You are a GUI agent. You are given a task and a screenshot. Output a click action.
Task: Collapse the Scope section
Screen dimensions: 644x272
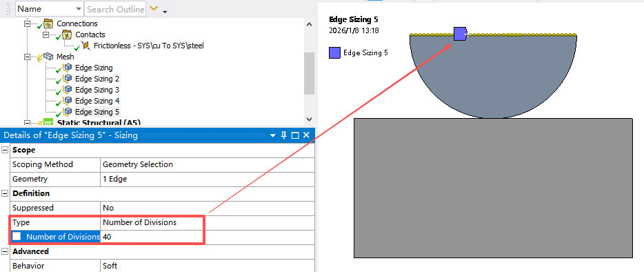pos(5,150)
